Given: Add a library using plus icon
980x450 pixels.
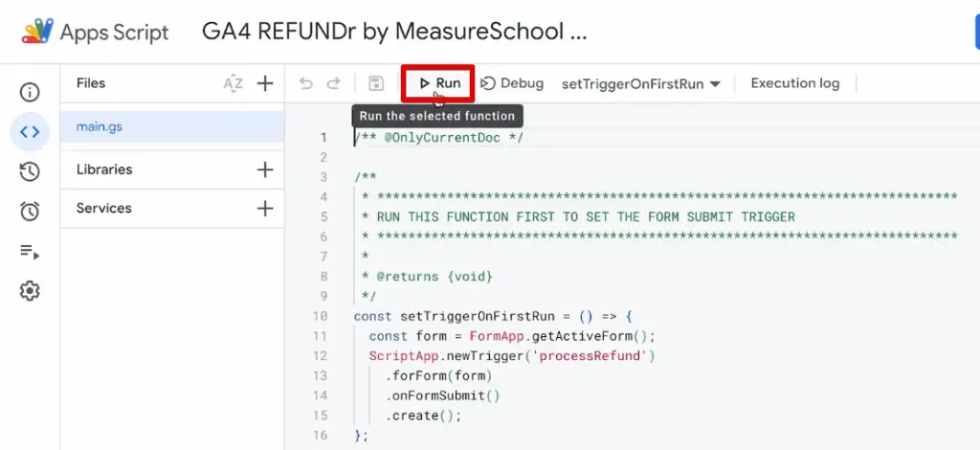Looking at the screenshot, I should pyautogui.click(x=266, y=169).
